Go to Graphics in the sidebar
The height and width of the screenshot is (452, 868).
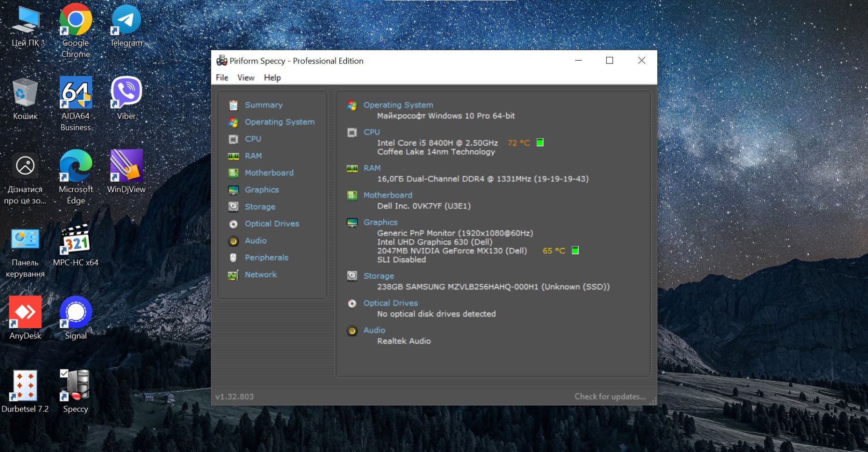click(x=262, y=190)
